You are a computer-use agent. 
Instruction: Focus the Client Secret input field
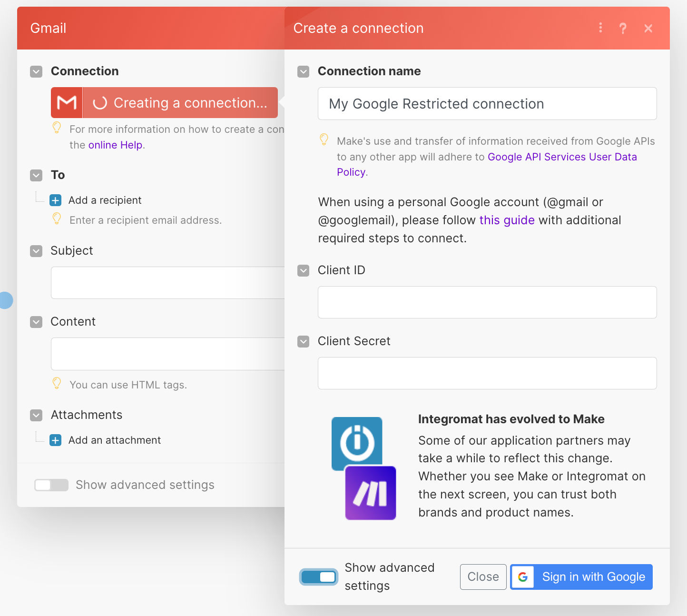pos(487,373)
